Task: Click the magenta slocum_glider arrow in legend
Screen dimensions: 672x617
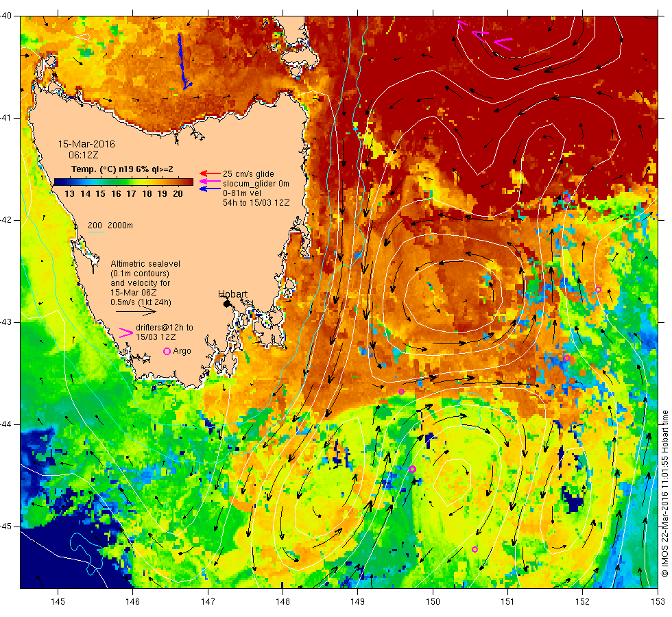Action: (210, 181)
